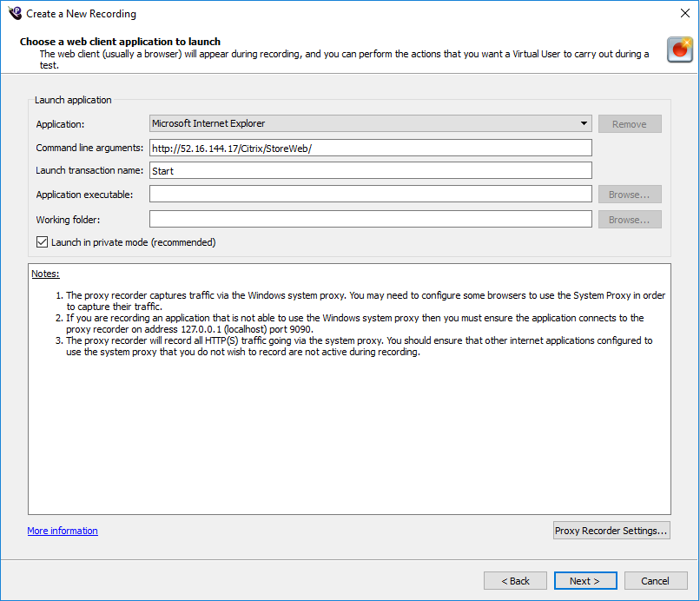Open Proxy Recorder Settings
This screenshot has height=601, width=700.
point(611,531)
